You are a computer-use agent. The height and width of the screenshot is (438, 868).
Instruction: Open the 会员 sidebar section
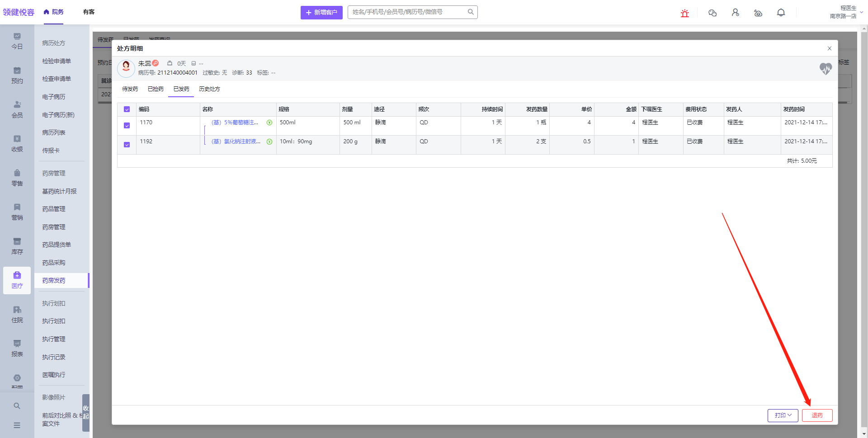pos(17,110)
